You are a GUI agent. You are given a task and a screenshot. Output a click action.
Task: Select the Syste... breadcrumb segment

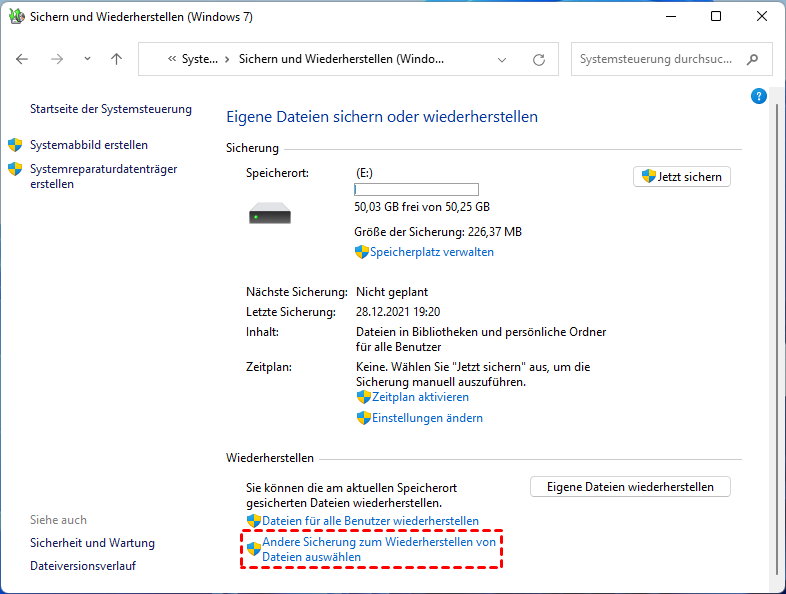pyautogui.click(x=200, y=59)
